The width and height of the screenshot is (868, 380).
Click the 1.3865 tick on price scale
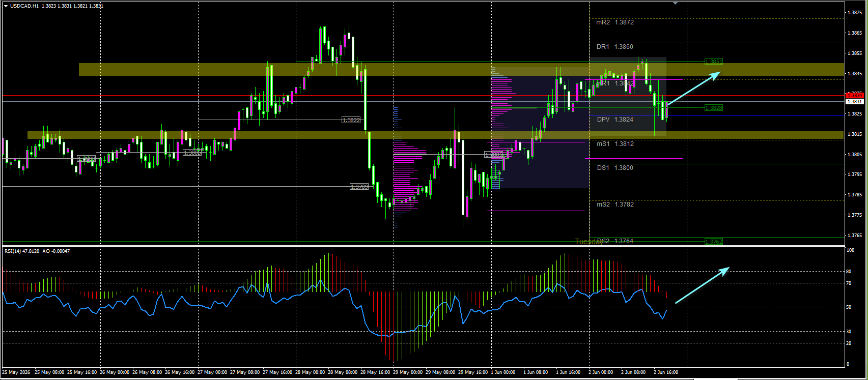[x=854, y=33]
